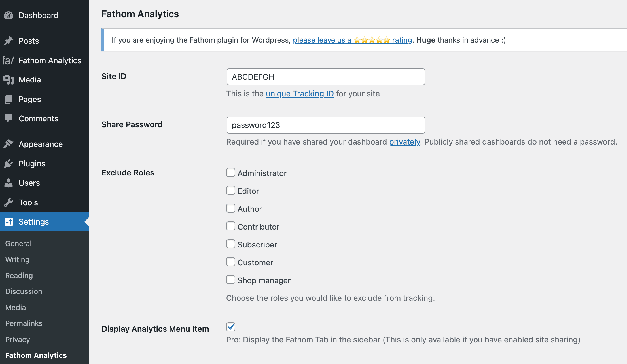The image size is (627, 364).
Task: Enable the Administrator exclude role checkbox
Action: [x=230, y=172]
